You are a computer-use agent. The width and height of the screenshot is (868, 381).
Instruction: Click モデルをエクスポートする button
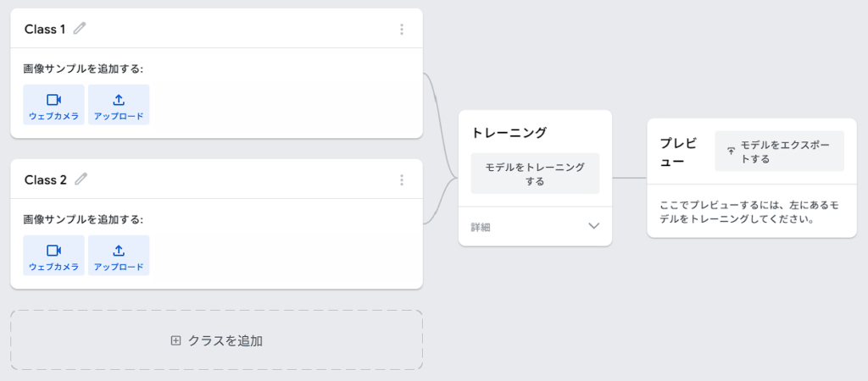(780, 151)
